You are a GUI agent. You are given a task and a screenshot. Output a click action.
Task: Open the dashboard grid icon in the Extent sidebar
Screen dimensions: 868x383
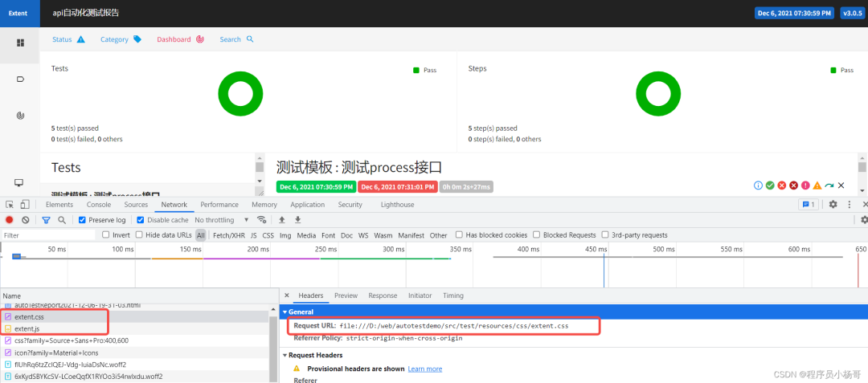point(20,43)
